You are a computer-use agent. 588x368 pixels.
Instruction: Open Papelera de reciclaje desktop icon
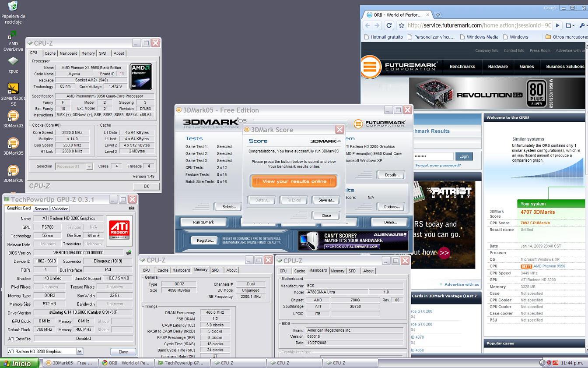tap(13, 12)
